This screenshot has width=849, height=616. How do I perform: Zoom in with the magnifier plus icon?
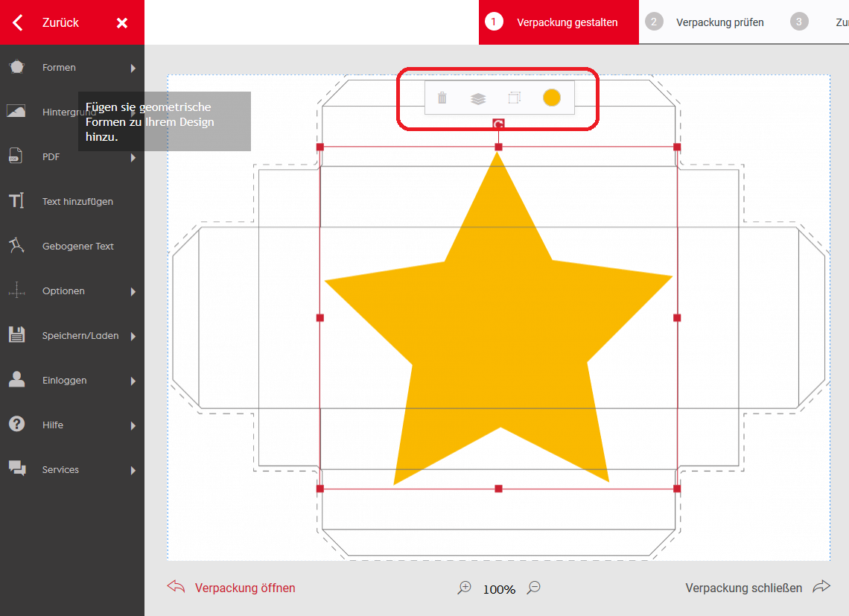465,588
